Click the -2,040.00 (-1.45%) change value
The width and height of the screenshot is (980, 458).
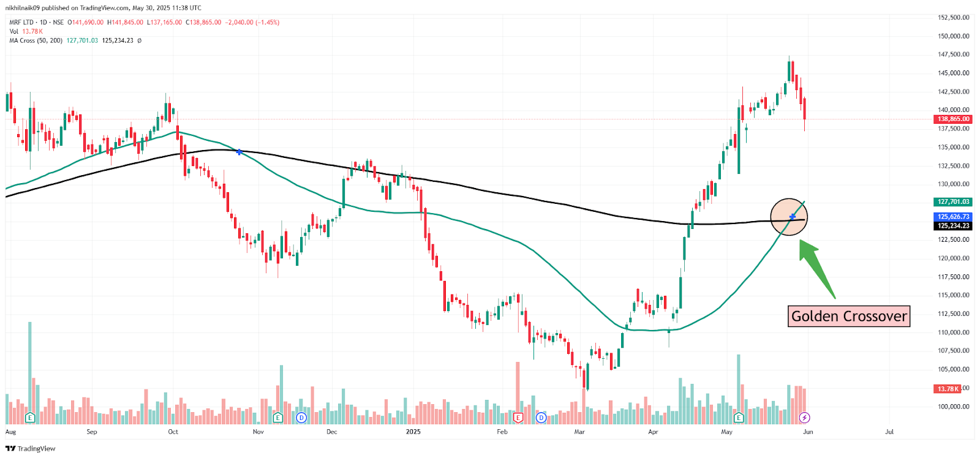[x=252, y=22]
